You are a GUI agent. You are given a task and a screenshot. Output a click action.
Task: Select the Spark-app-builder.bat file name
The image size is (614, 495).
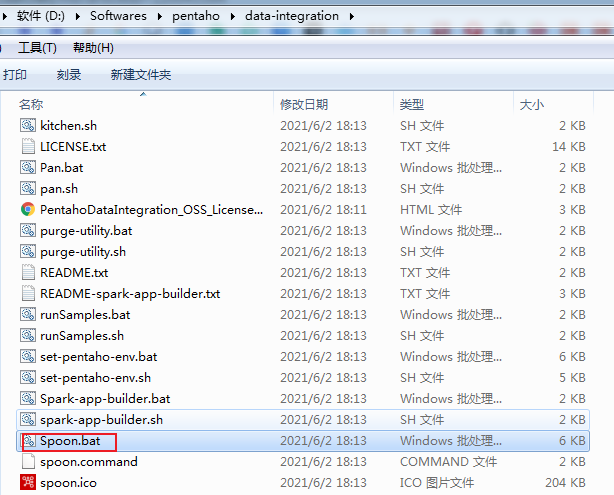point(105,399)
